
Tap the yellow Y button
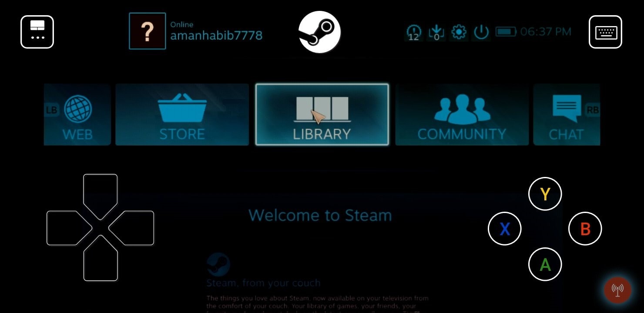(x=545, y=194)
